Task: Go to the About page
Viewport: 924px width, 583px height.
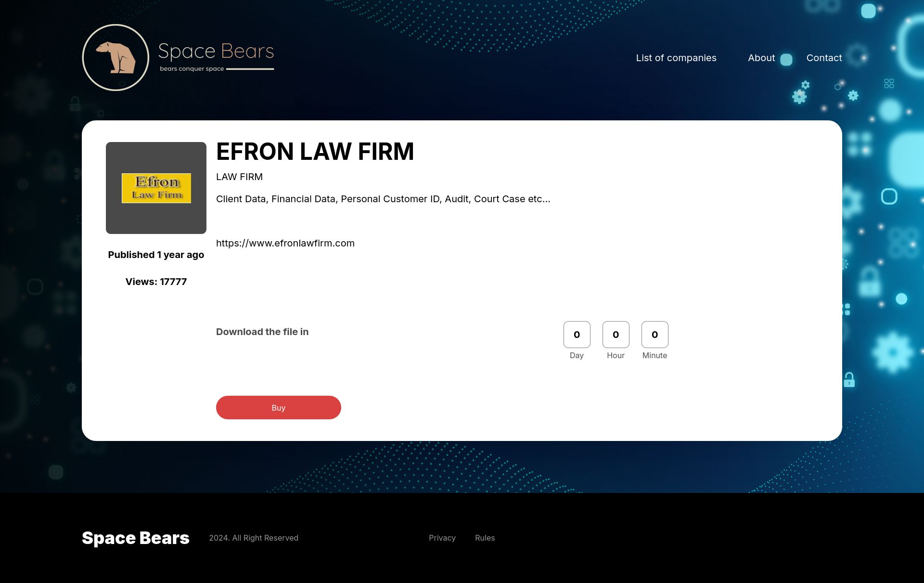Action: pyautogui.click(x=761, y=58)
